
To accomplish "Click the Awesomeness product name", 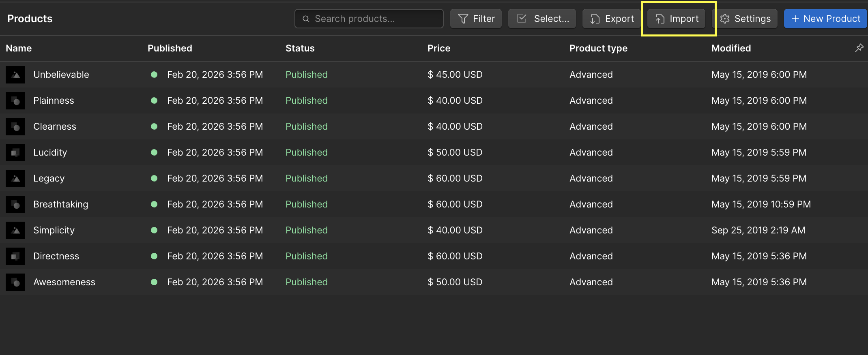I will click(x=64, y=282).
